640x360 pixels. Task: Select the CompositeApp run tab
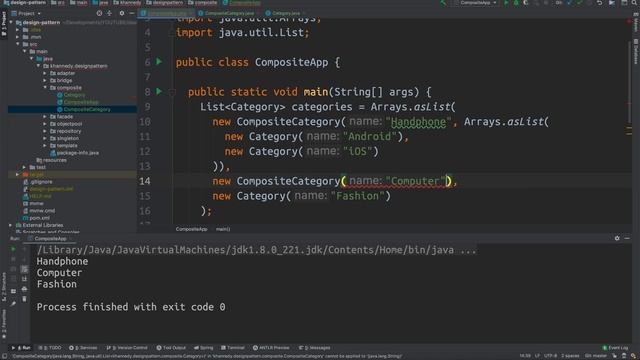point(50,238)
